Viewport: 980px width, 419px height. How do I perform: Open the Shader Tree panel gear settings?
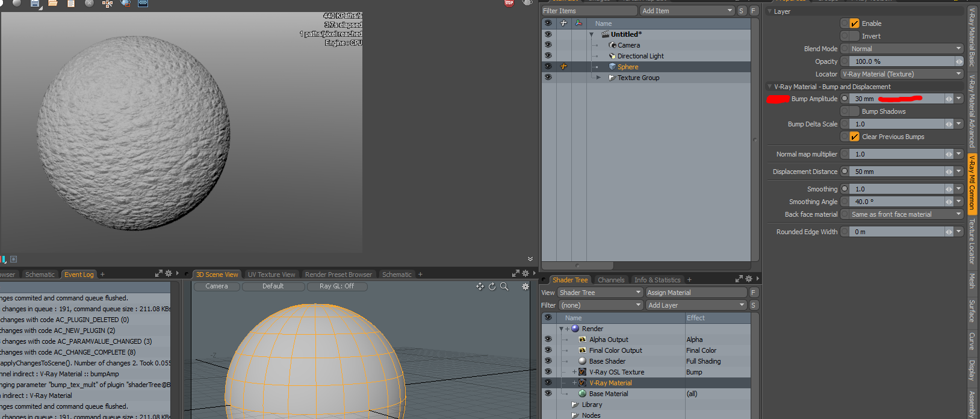coord(749,279)
